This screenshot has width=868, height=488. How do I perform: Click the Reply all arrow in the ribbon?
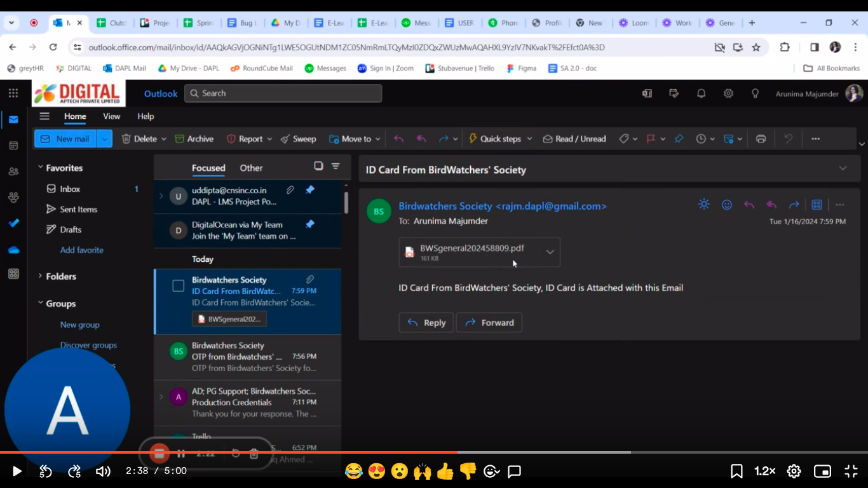(421, 139)
